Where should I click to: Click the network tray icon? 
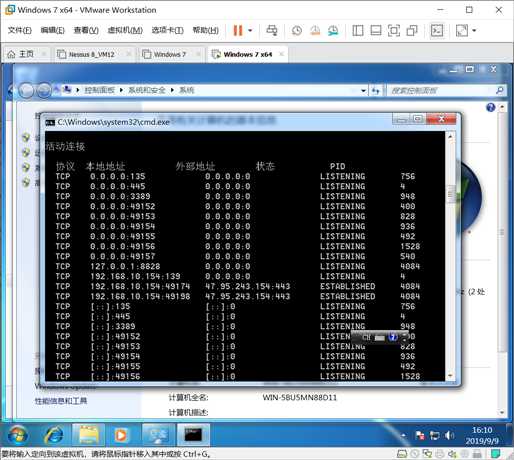point(434,435)
